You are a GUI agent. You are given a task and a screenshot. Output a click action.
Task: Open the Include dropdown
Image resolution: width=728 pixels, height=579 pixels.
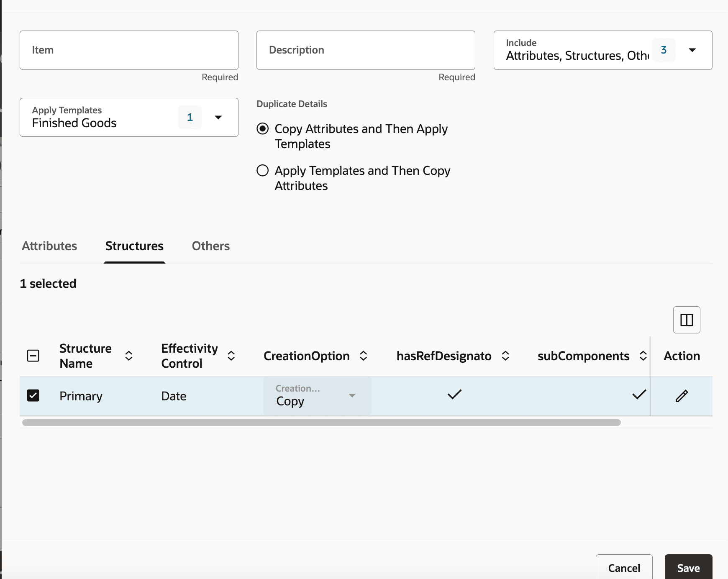692,49
